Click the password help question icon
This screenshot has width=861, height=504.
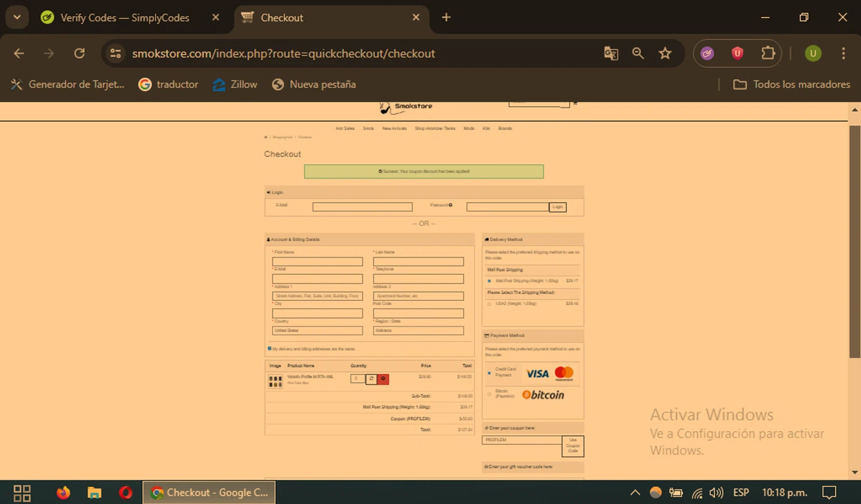pyautogui.click(x=451, y=205)
